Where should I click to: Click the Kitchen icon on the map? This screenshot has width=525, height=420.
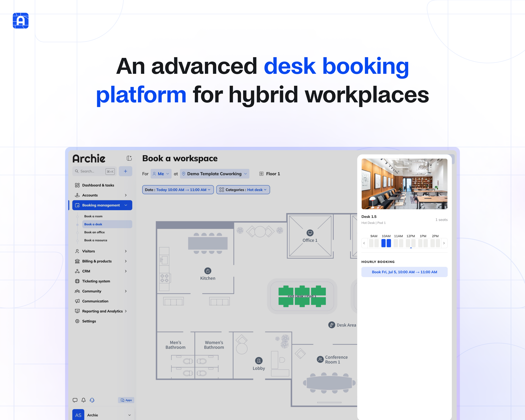point(208,271)
